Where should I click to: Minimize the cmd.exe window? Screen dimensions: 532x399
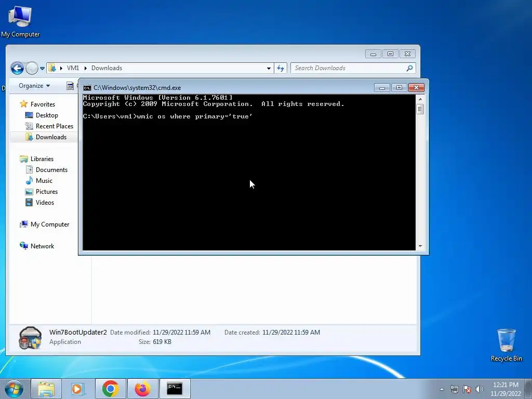[382, 88]
